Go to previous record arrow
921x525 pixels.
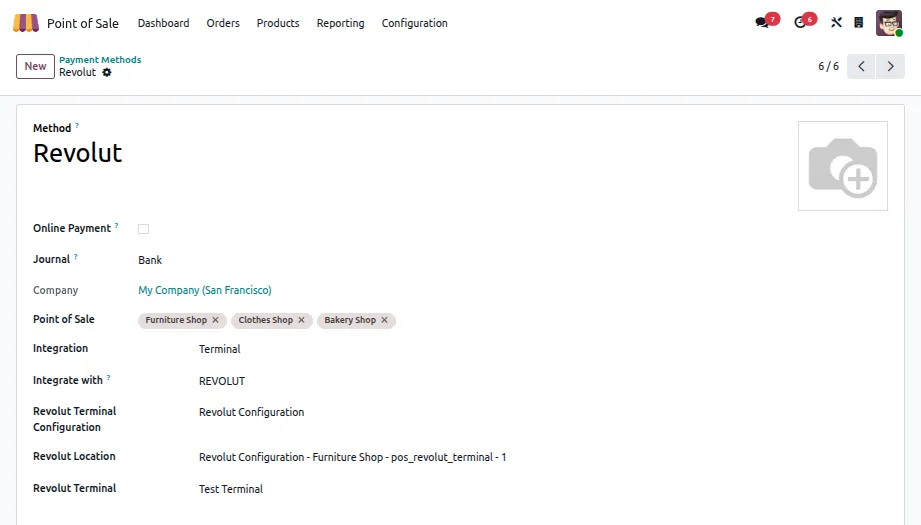click(x=861, y=66)
